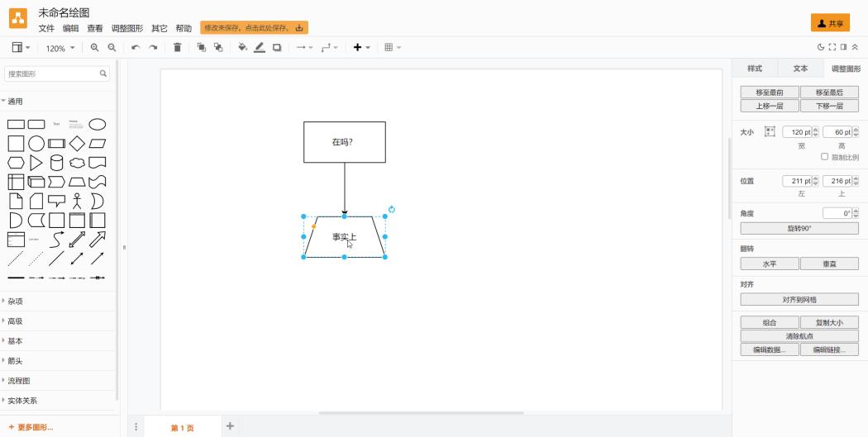The height and width of the screenshot is (437, 868).
Task: Click the 旋转90° button
Action: click(x=799, y=228)
